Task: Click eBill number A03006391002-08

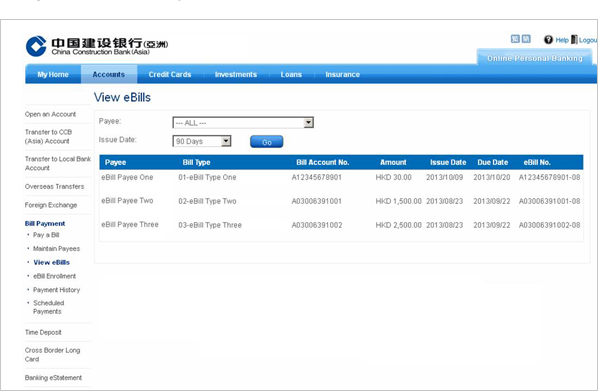Action: click(x=550, y=225)
